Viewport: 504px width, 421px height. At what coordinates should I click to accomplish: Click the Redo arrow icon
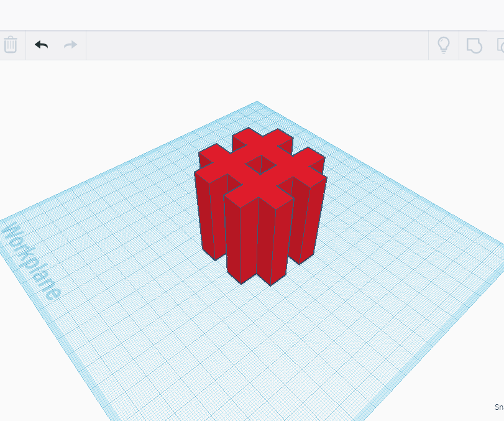pyautogui.click(x=70, y=45)
